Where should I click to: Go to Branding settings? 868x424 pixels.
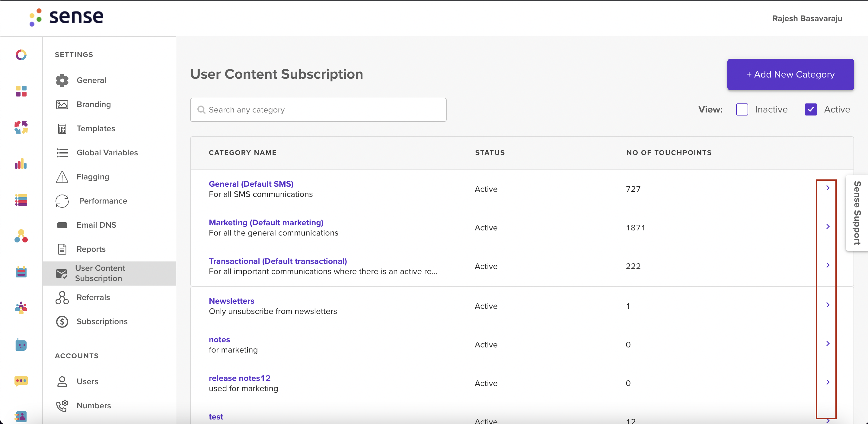pos(109,104)
